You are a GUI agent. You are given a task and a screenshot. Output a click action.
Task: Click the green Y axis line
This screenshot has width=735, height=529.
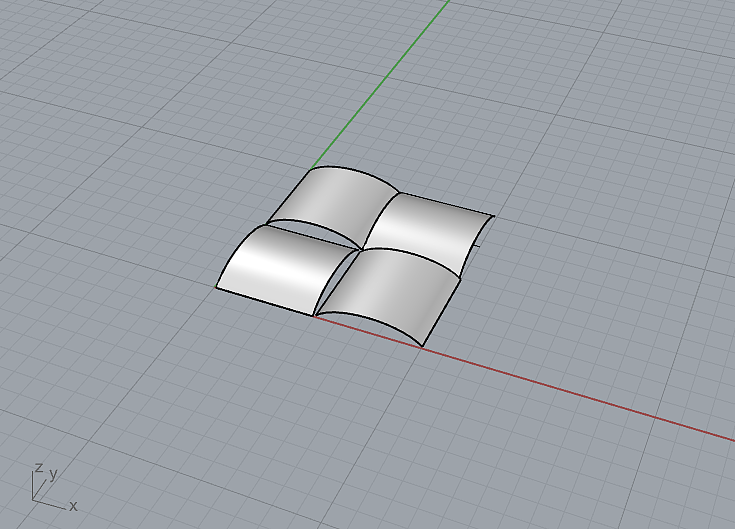[x=380, y=84]
